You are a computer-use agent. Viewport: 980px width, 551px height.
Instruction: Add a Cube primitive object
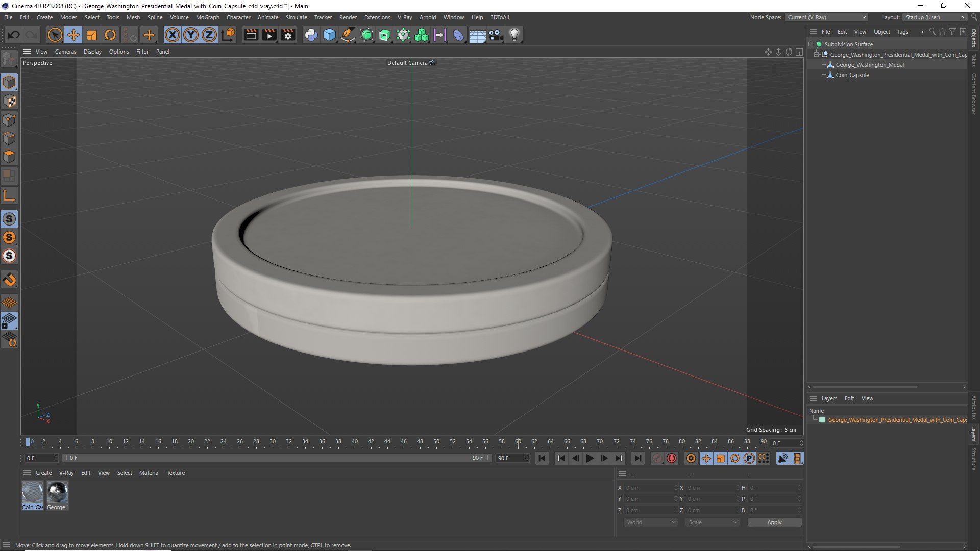[330, 35]
